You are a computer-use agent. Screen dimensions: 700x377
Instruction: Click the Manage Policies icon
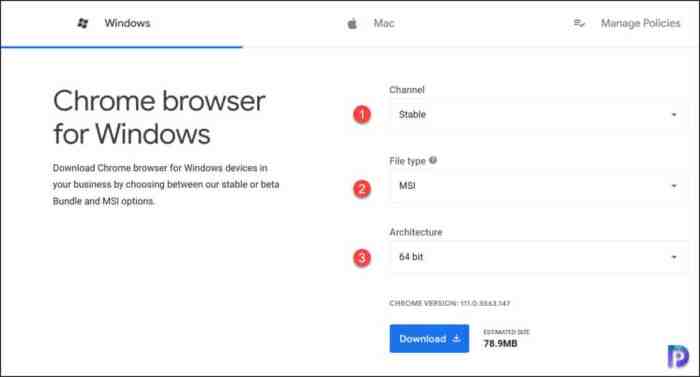pyautogui.click(x=579, y=23)
